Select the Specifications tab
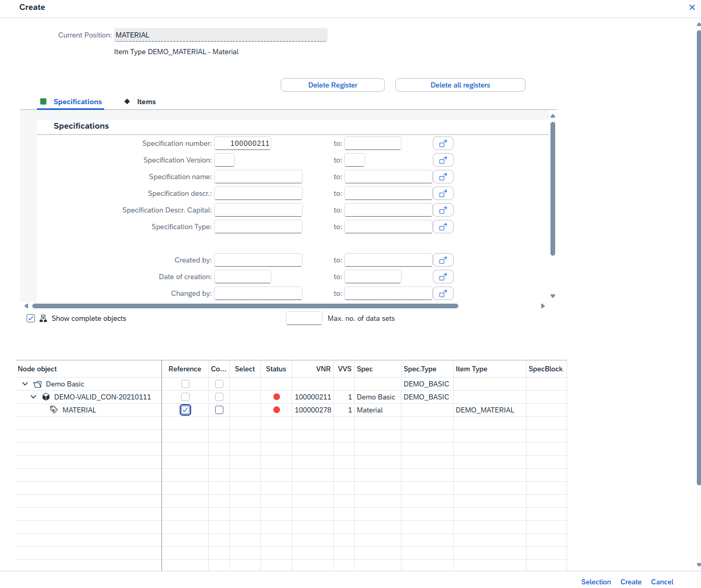 click(77, 102)
